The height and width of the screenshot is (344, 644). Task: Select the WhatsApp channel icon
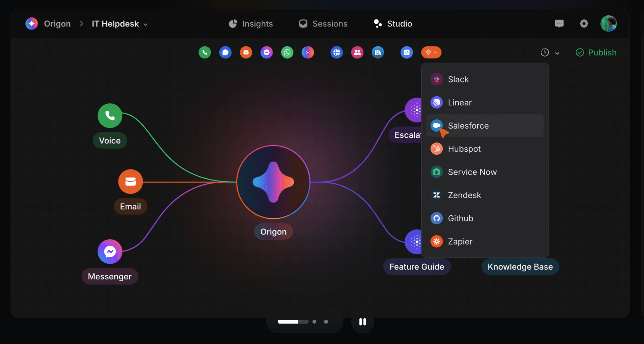click(287, 52)
